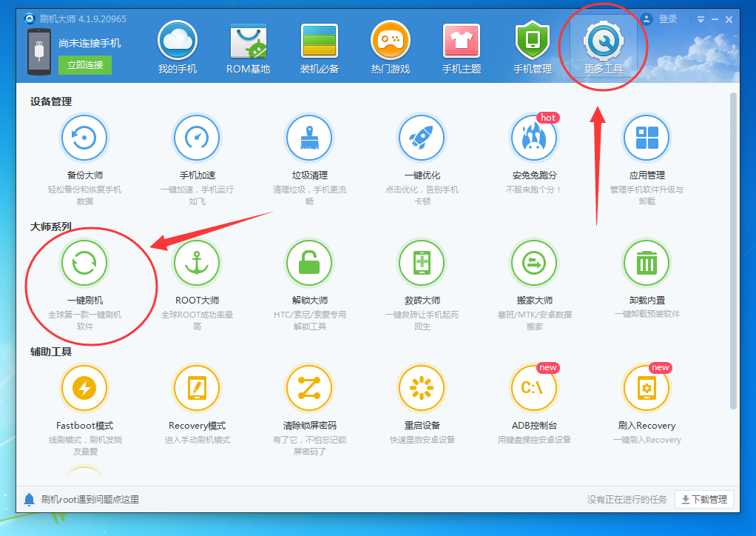Open the 一键刷机 one-key flashing tool

coord(84,263)
